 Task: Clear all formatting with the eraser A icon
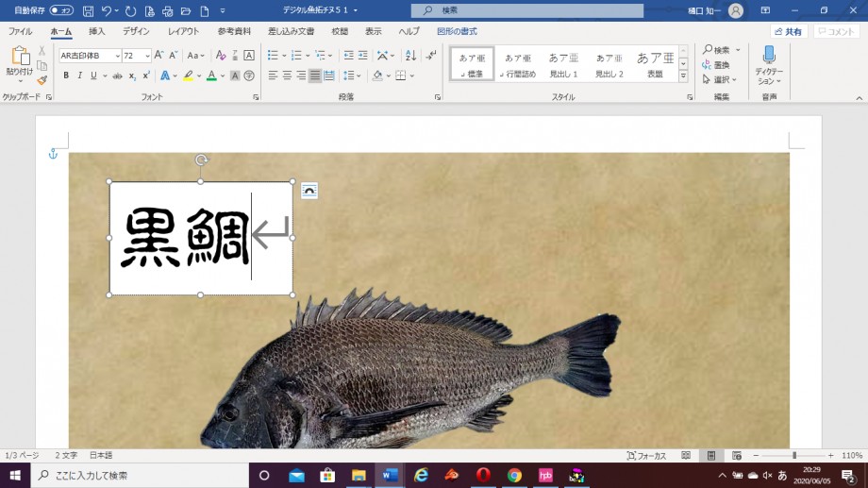click(221, 56)
